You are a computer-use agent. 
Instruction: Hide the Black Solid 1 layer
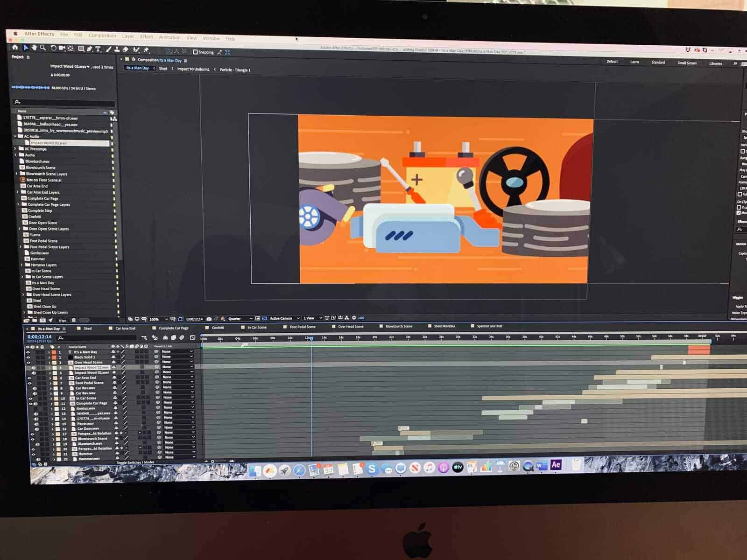28,357
